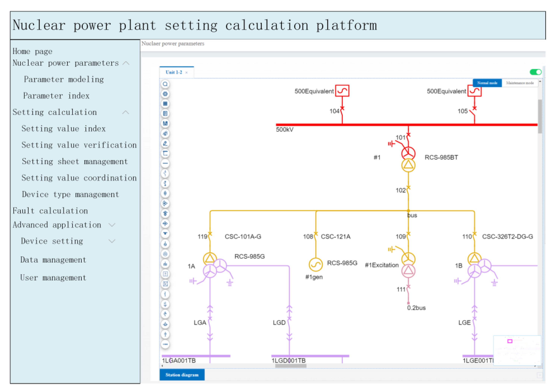
Task: Select the pencil edit tool icon
Action: point(165,144)
